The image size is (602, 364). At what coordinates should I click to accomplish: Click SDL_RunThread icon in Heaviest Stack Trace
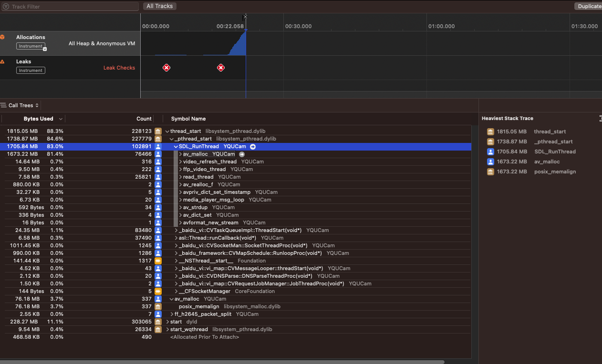point(490,152)
